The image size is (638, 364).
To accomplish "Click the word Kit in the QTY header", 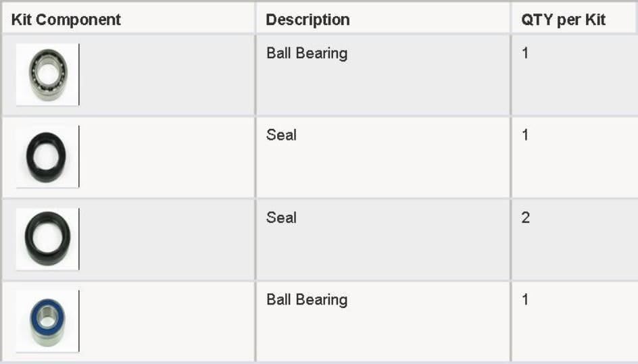I will point(595,20).
